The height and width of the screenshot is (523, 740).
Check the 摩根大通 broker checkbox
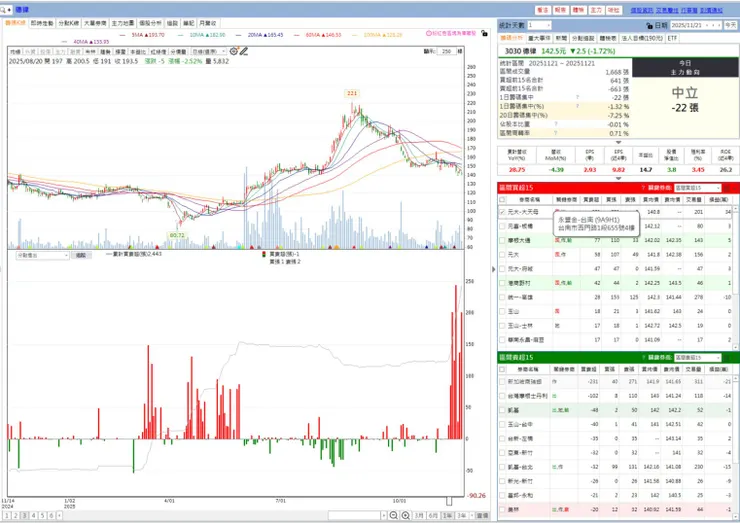(502, 240)
